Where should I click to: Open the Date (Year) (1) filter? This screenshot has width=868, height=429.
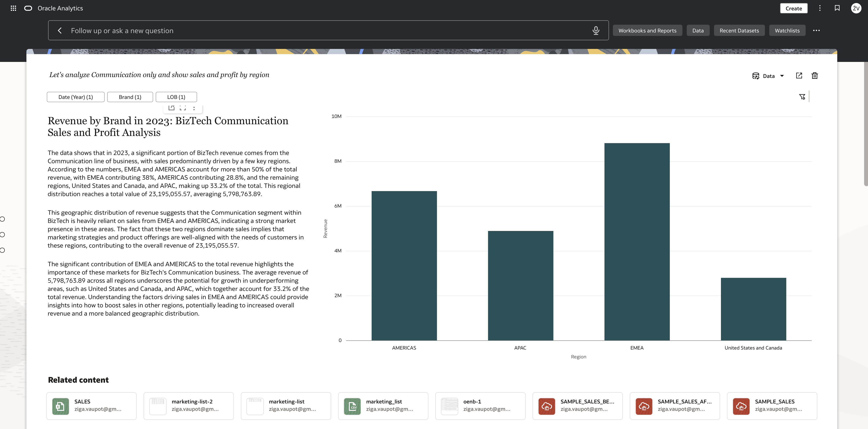(x=76, y=97)
